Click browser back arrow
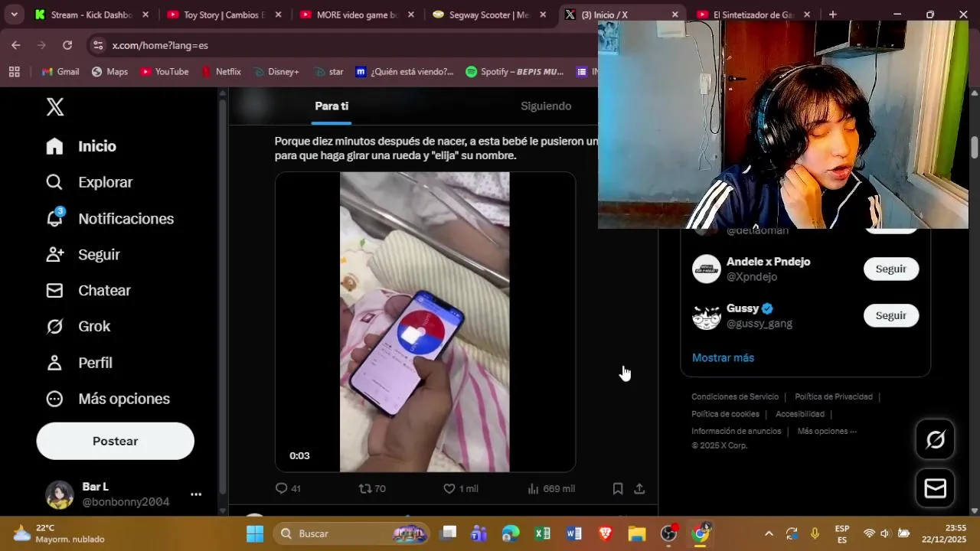The height and width of the screenshot is (551, 980). [x=16, y=45]
